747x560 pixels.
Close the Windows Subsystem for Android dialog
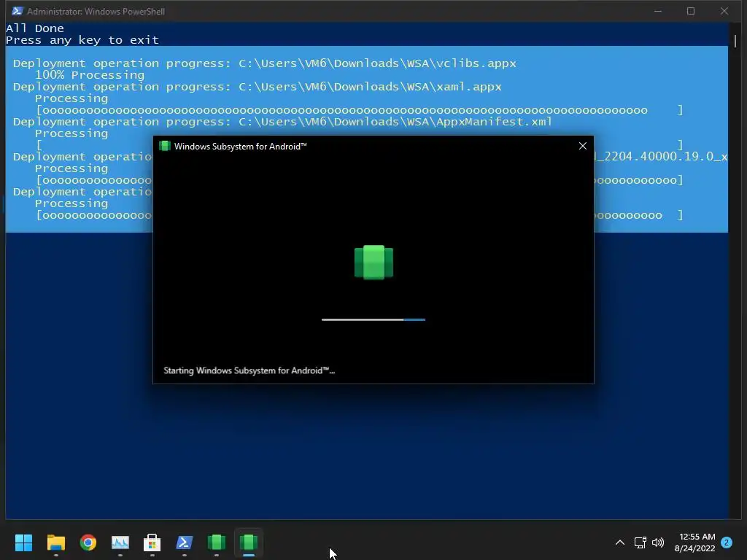pos(583,146)
